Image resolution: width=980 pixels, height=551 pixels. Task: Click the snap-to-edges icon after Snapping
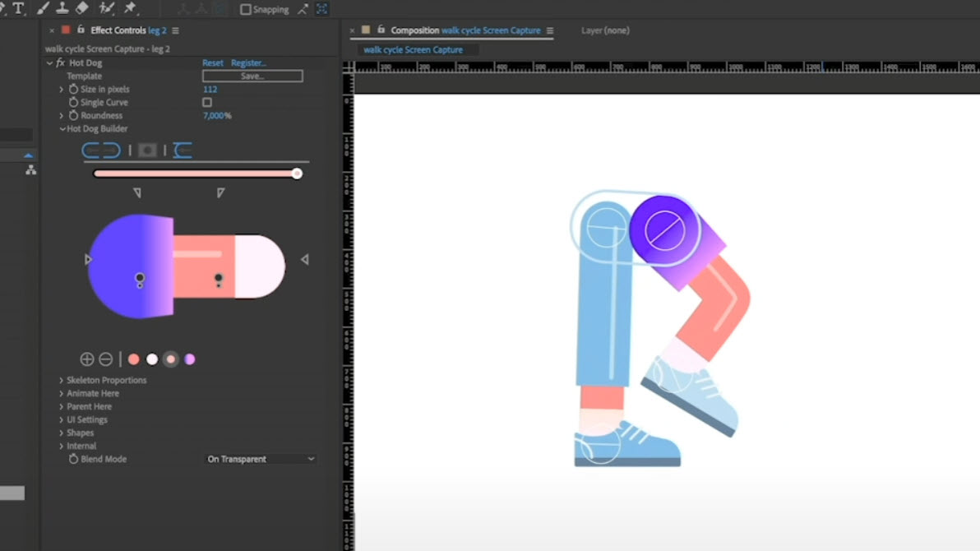coord(303,9)
